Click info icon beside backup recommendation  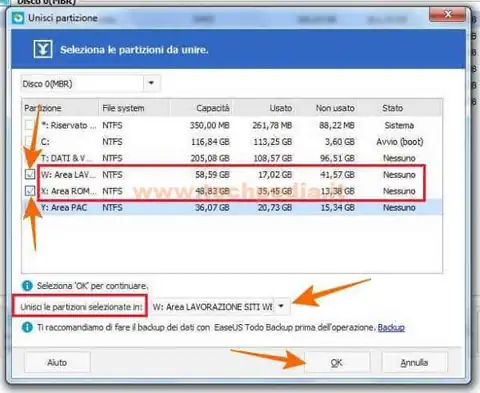[27, 327]
